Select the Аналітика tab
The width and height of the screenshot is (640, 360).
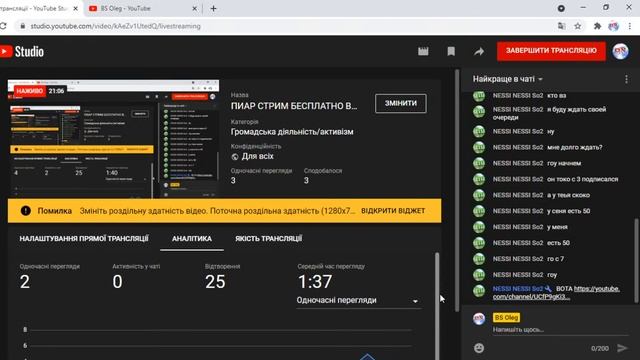tap(191, 238)
